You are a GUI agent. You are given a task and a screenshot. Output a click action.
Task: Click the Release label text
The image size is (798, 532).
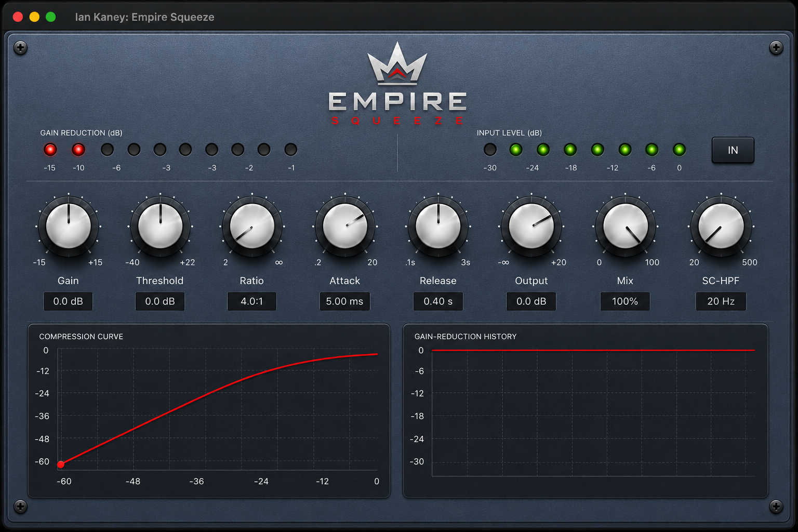coord(438,281)
